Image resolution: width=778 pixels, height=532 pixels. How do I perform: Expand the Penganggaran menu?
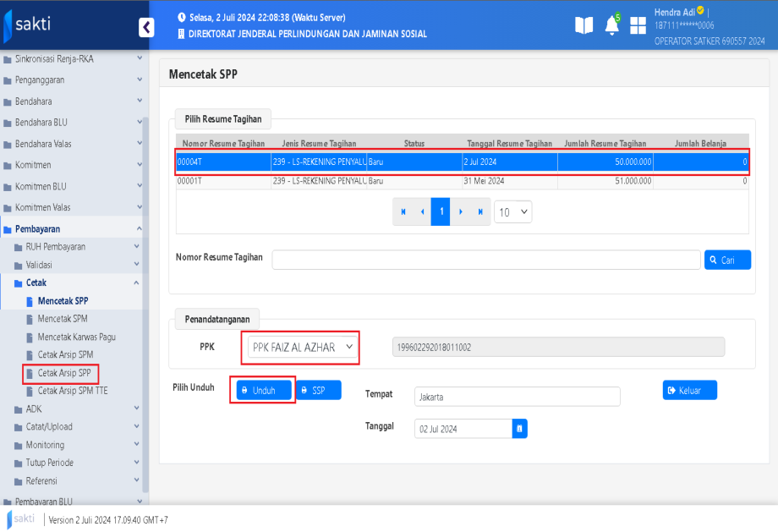tap(74, 80)
